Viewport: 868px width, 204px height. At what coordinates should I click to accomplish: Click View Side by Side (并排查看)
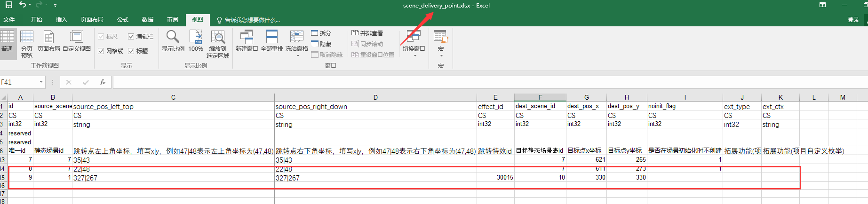367,33
